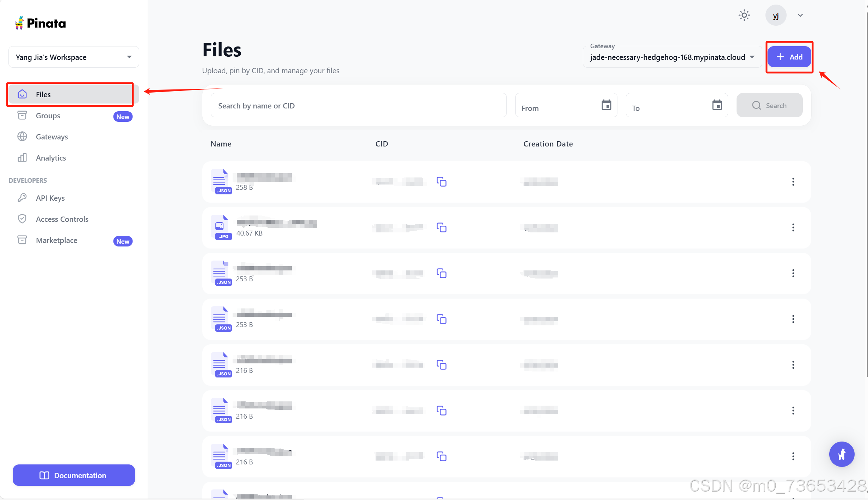Click the Pinata logo
The image size is (868, 500).
(x=40, y=22)
